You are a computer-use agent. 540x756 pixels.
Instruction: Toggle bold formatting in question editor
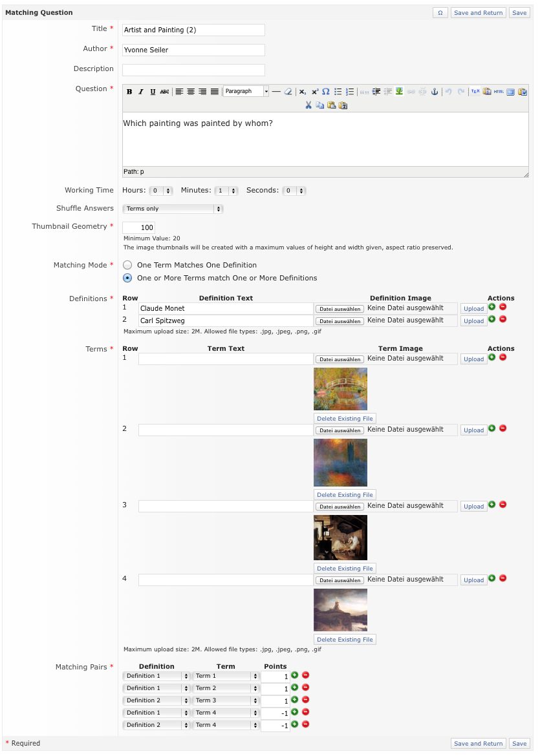tap(129, 92)
